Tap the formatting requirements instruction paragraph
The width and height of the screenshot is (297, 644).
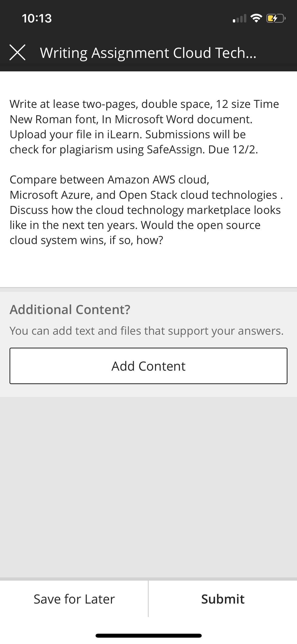point(144,127)
